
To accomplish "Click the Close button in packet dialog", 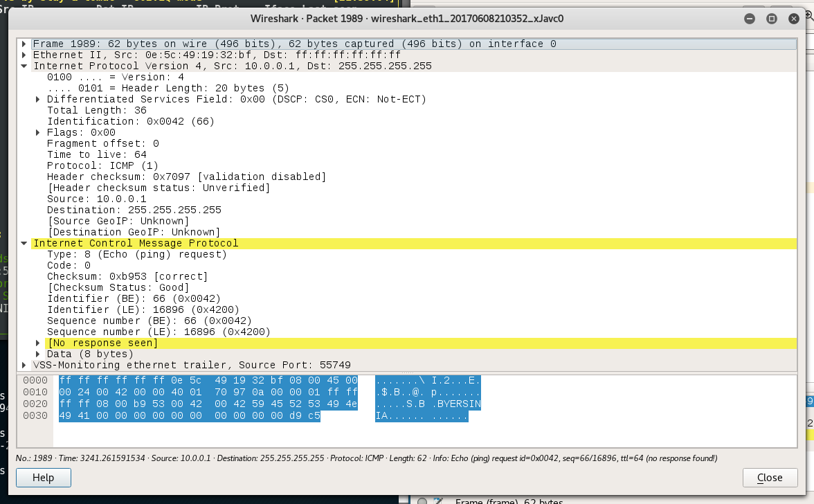I will [x=770, y=478].
